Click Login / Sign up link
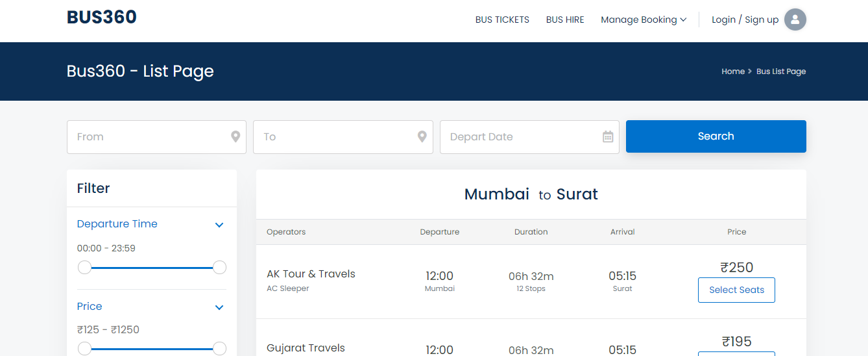Image resolution: width=868 pixels, height=356 pixels. tap(745, 19)
